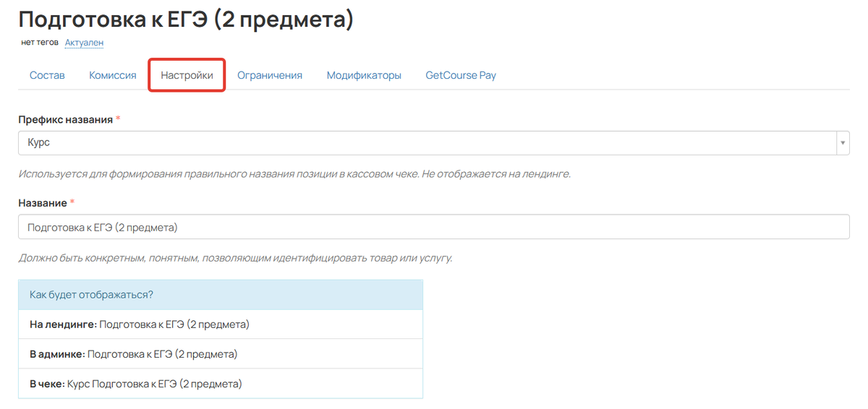
Task: Click the Как будет отображаться? panel header
Action: 221,295
